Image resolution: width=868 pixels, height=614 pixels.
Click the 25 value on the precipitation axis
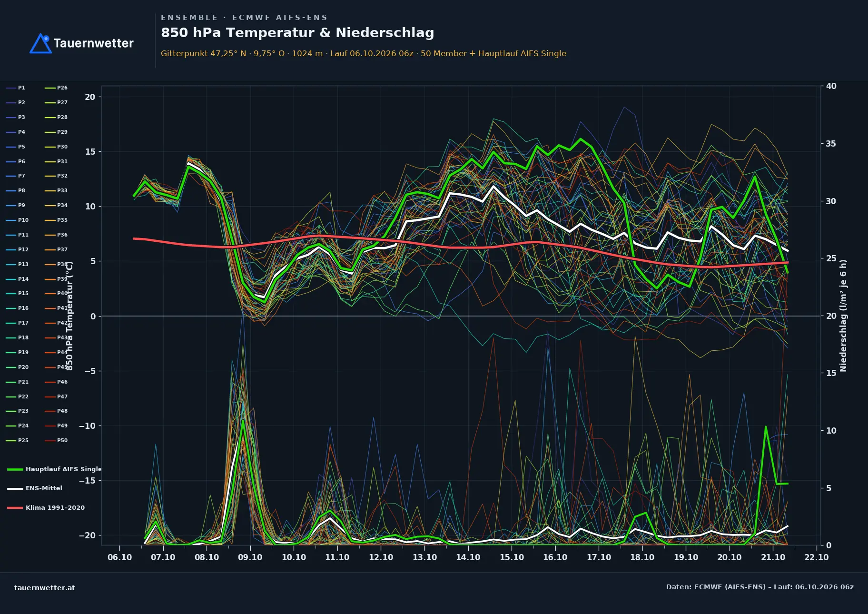831,258
